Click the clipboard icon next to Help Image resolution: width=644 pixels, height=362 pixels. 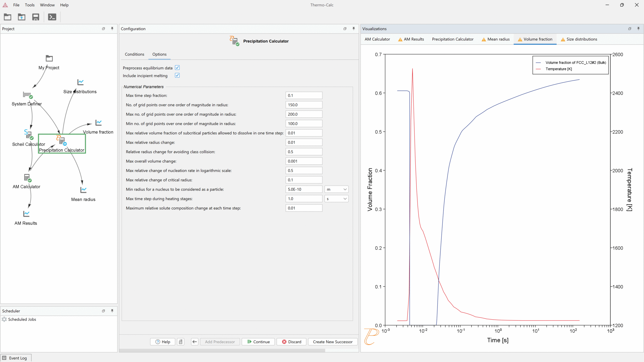click(x=181, y=342)
